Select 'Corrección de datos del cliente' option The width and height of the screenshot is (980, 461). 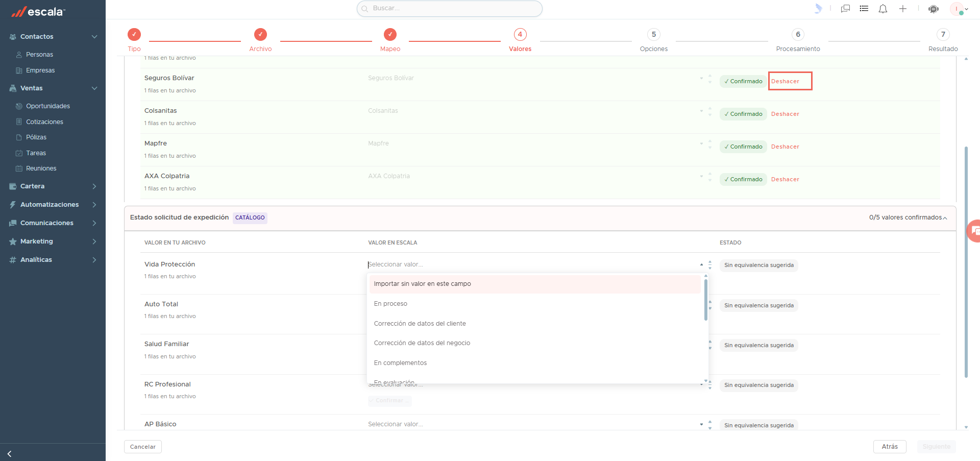(x=535, y=324)
